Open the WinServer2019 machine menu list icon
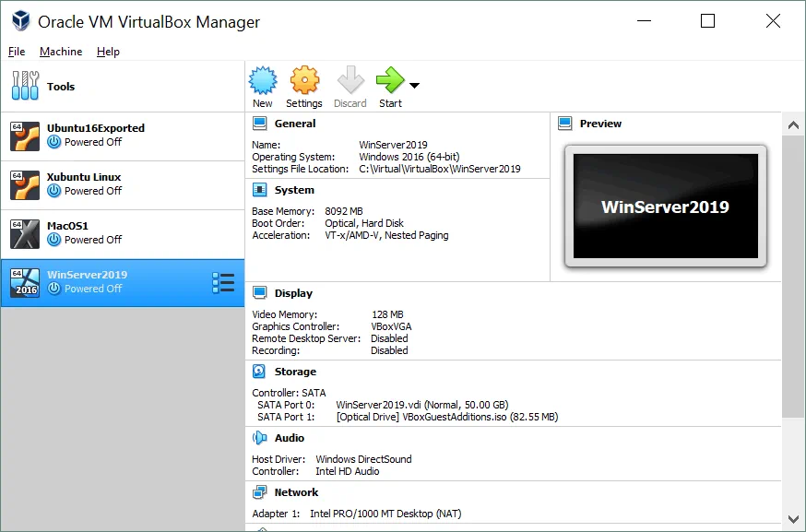 [x=223, y=282]
